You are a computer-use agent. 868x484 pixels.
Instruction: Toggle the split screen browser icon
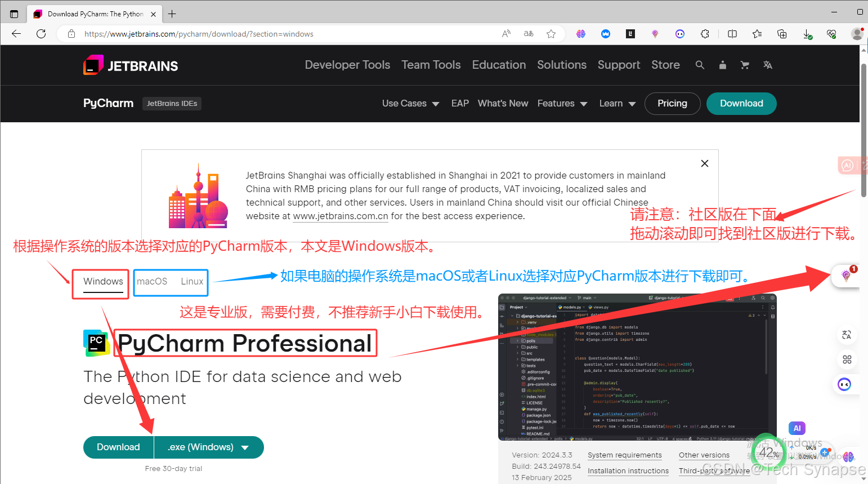[x=732, y=34]
